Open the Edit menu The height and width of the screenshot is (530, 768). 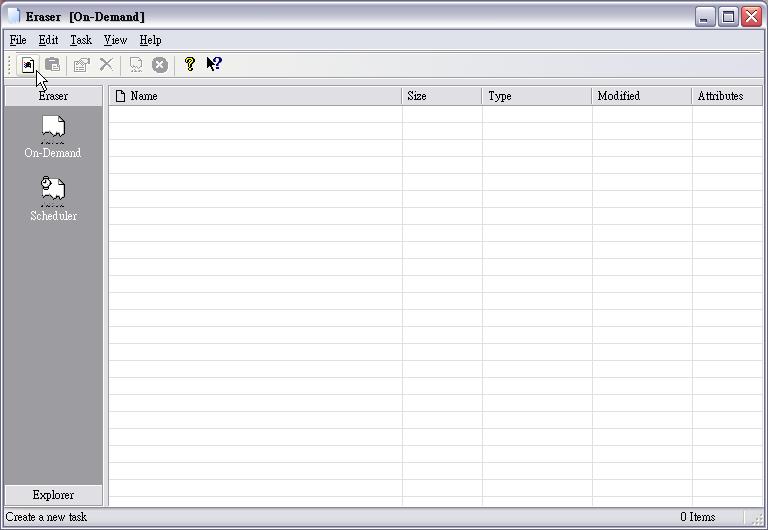(48, 40)
